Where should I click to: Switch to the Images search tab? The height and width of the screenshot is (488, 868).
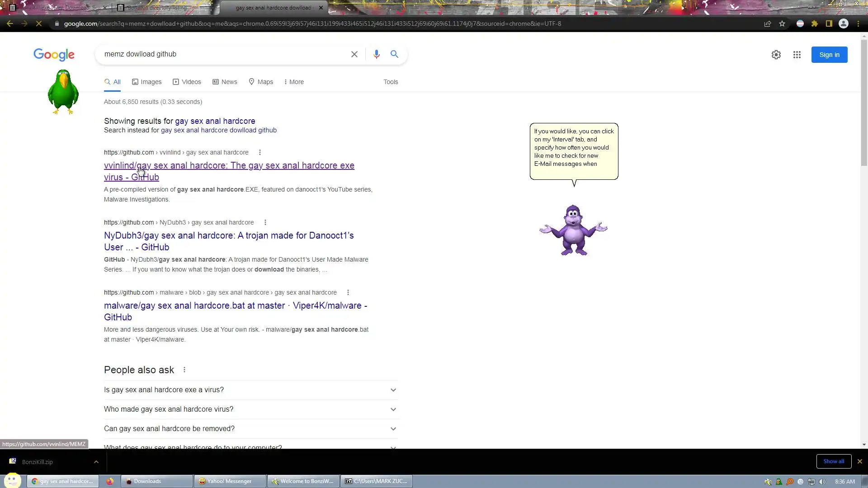coord(146,82)
